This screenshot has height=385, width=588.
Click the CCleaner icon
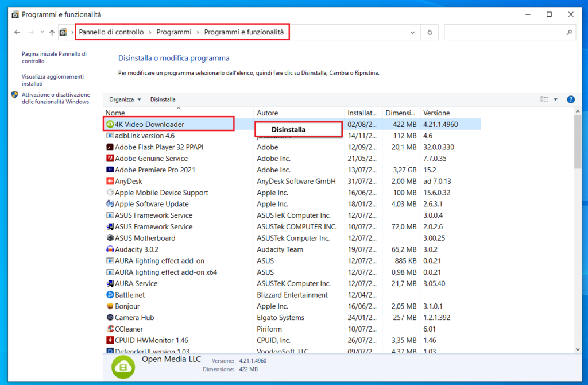pyautogui.click(x=110, y=329)
